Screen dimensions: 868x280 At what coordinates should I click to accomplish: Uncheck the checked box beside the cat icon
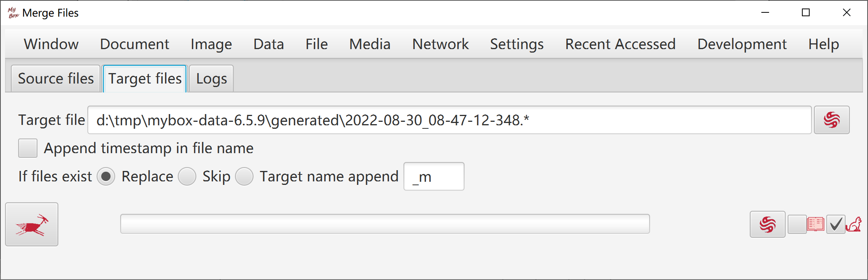(x=836, y=224)
